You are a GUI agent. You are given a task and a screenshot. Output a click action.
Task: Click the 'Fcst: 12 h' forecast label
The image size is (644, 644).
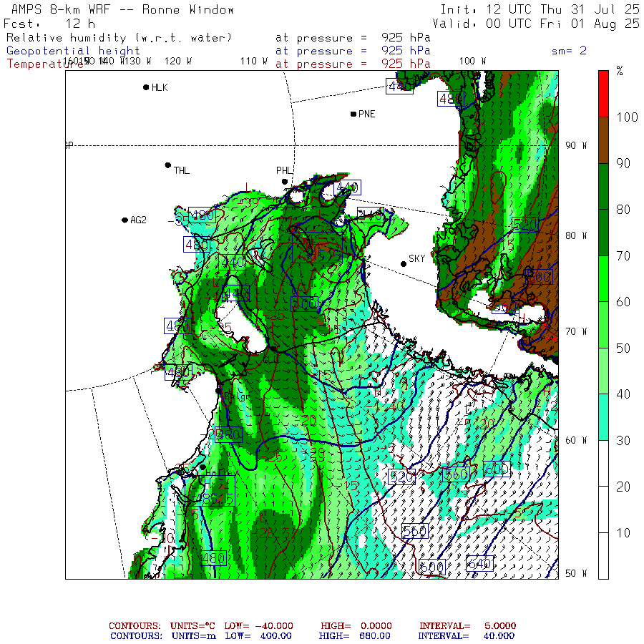pyautogui.click(x=49, y=24)
